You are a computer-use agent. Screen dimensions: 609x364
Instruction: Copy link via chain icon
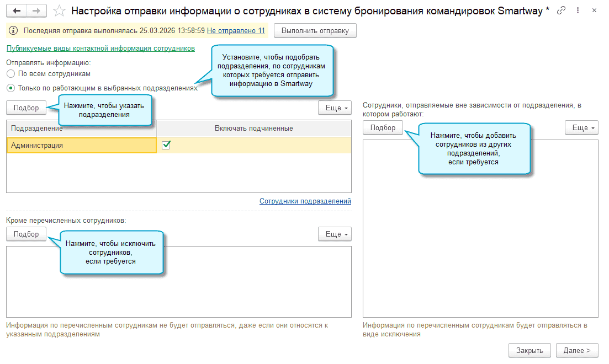[x=561, y=10]
